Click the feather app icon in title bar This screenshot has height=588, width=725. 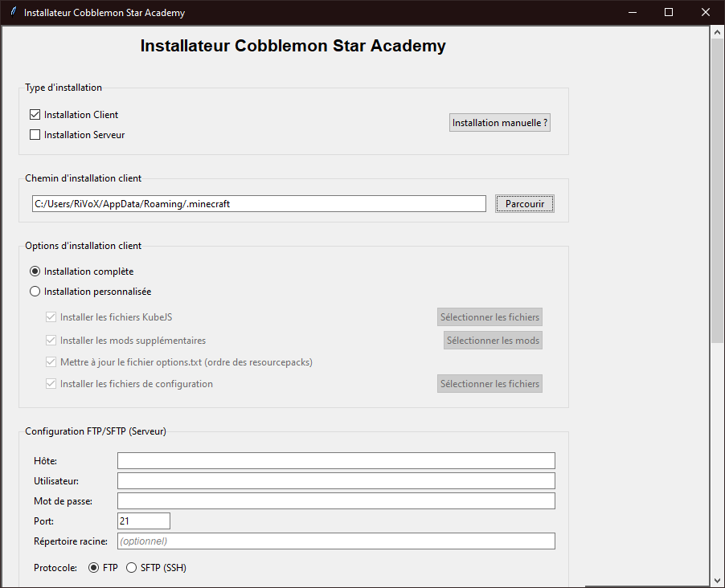coord(14,11)
